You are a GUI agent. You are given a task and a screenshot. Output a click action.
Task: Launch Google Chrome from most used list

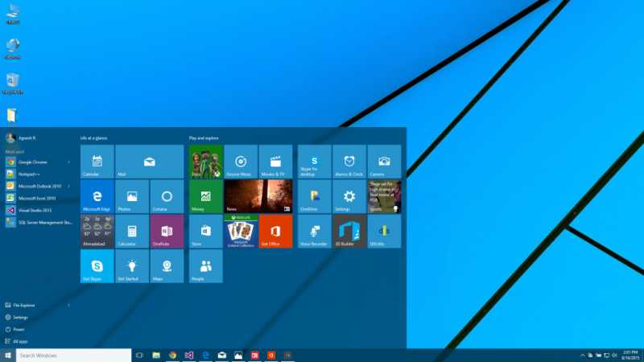coord(39,162)
